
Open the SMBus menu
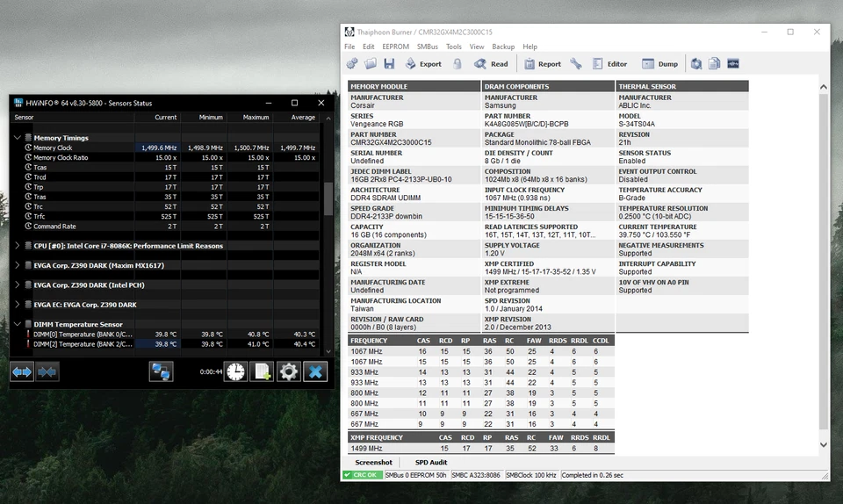428,47
